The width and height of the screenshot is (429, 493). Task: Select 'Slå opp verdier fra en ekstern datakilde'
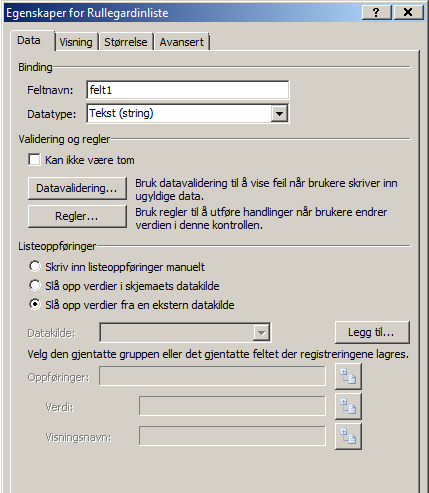click(35, 305)
